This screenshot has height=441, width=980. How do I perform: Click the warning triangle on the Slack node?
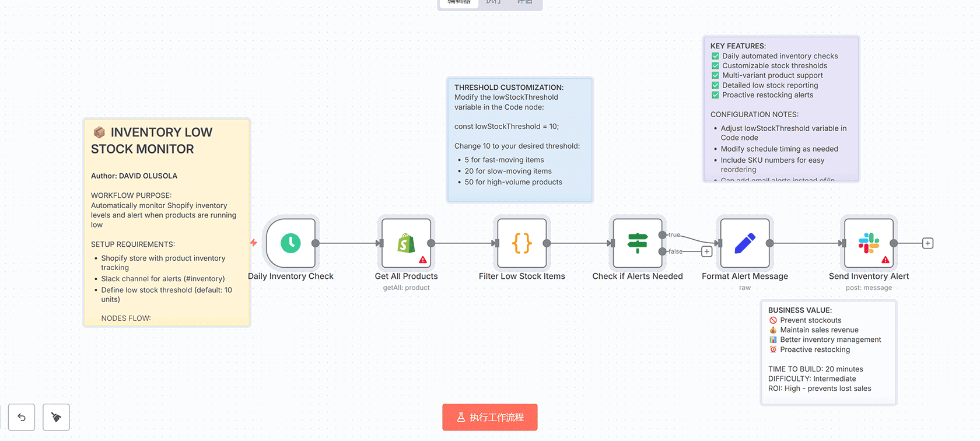pos(885,260)
